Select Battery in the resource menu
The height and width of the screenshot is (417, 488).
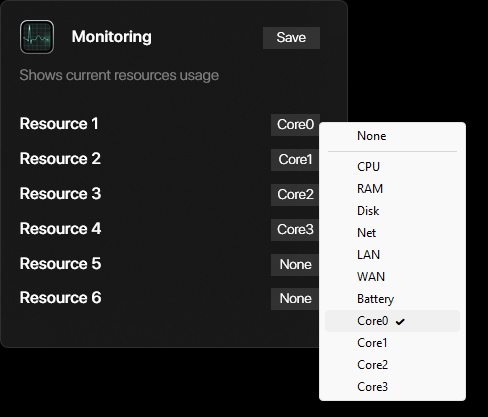coord(392,299)
